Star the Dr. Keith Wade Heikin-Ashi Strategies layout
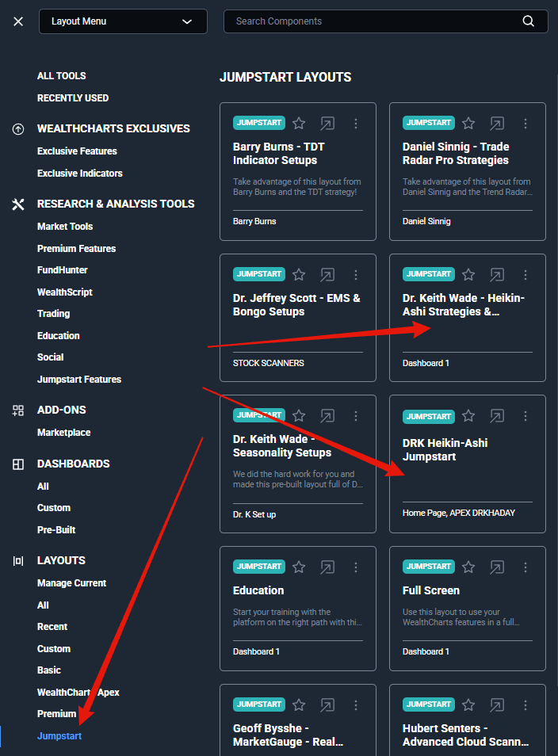The width and height of the screenshot is (558, 756). coord(468,275)
